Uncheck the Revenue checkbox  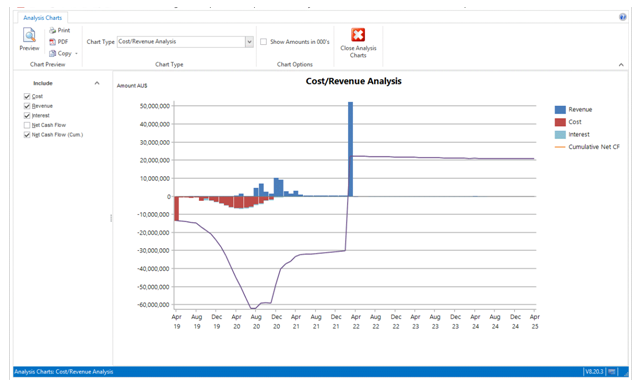pyautogui.click(x=27, y=106)
